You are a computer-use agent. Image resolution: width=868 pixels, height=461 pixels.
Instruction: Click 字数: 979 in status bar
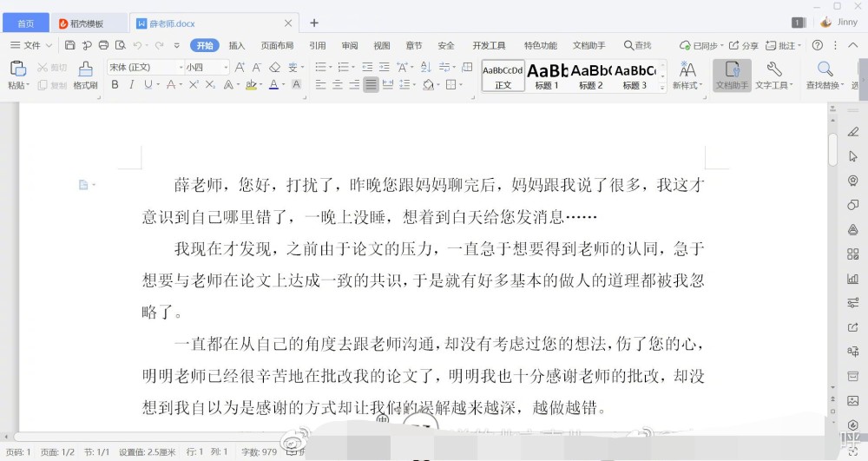point(259,451)
